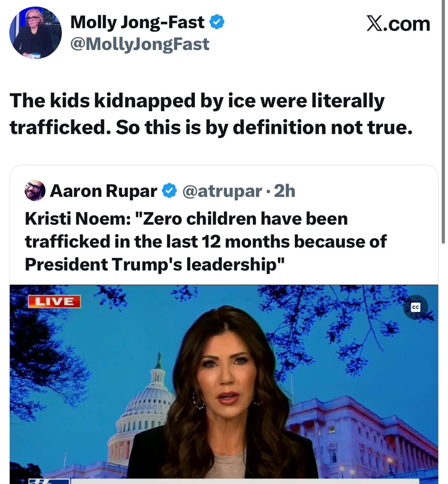Click the @atrupar handle
The width and height of the screenshot is (448, 484).
click(222, 191)
